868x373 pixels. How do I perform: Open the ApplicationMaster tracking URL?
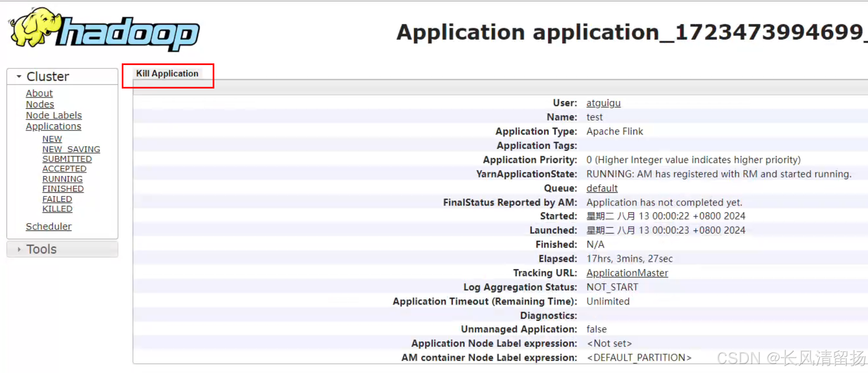tap(627, 273)
